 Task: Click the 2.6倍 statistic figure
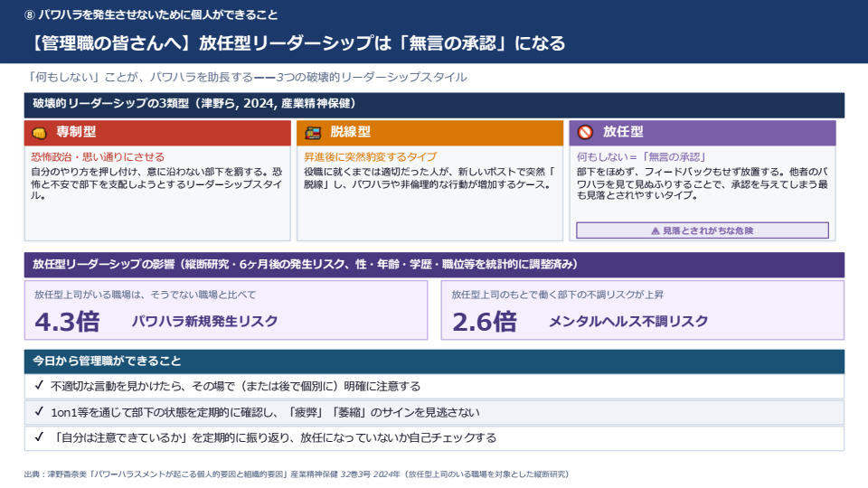click(485, 322)
